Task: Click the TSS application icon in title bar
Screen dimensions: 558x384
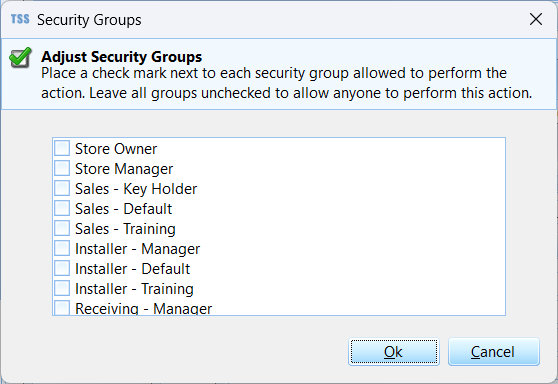Action: coord(20,19)
